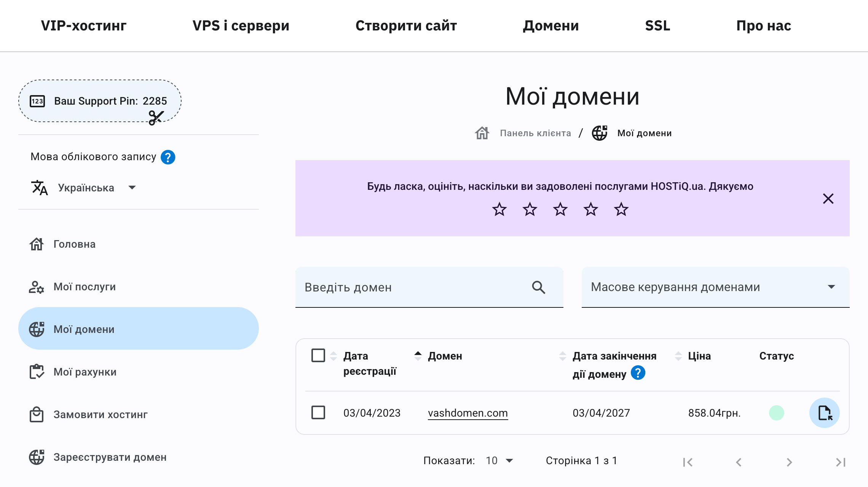Rate three stars in the satisfaction survey
The width and height of the screenshot is (868, 487).
(x=560, y=209)
